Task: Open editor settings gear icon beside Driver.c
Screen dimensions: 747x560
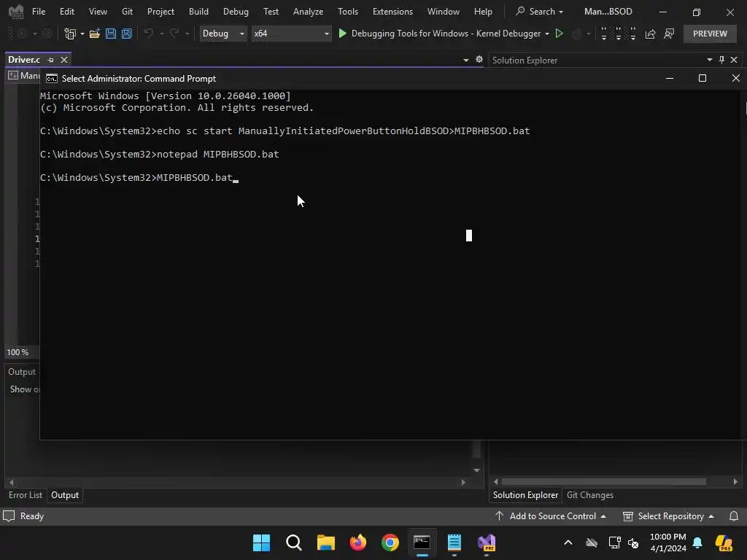Action: (479, 60)
